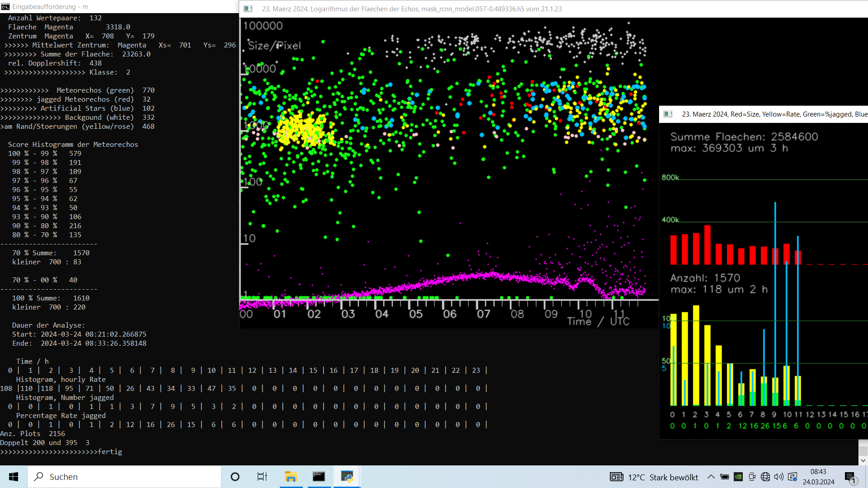Switch to the Command Prompt taskbar icon

coord(319,477)
